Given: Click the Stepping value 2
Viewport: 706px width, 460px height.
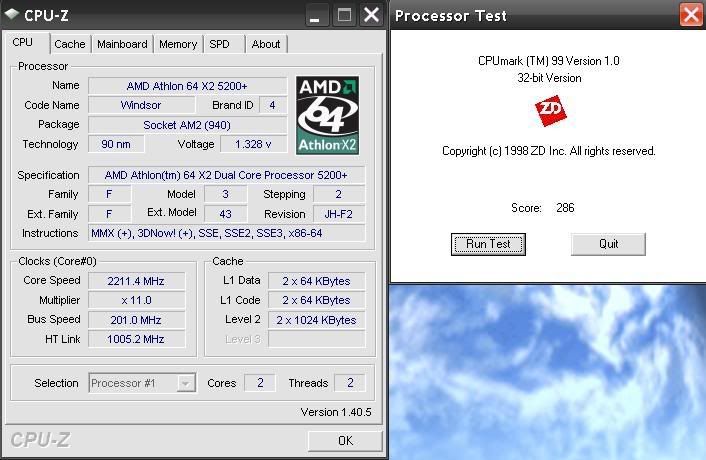Looking at the screenshot, I should [339, 194].
